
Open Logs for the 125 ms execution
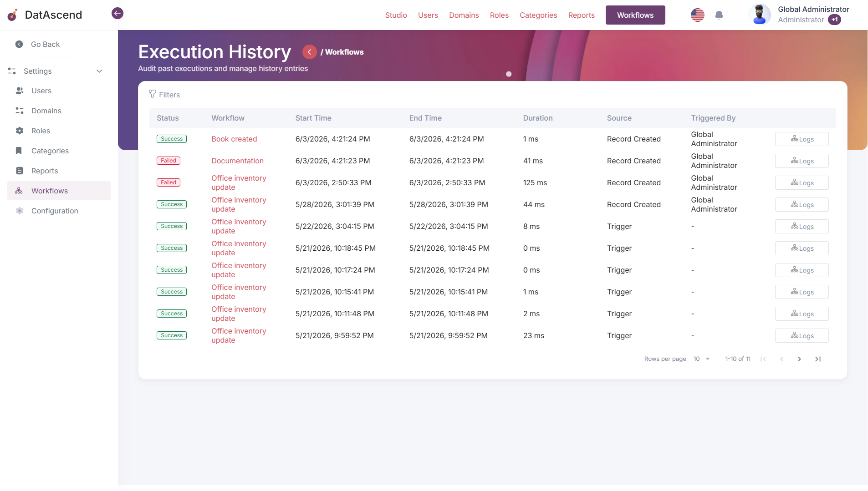click(x=802, y=182)
